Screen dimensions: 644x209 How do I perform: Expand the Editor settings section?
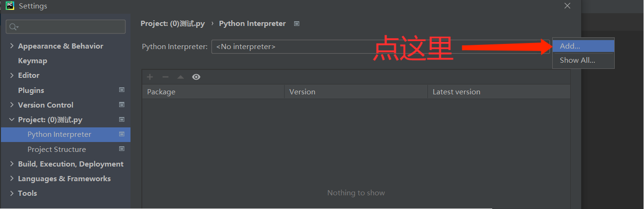click(12, 75)
